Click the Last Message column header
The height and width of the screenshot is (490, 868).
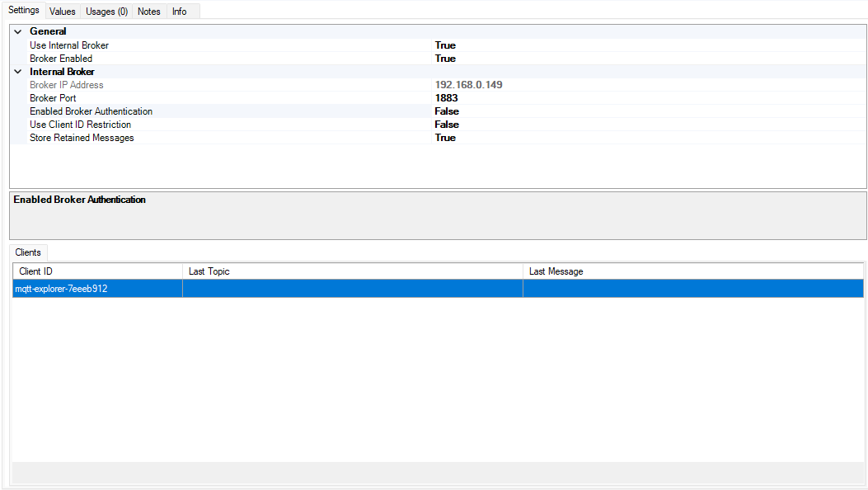(x=692, y=271)
